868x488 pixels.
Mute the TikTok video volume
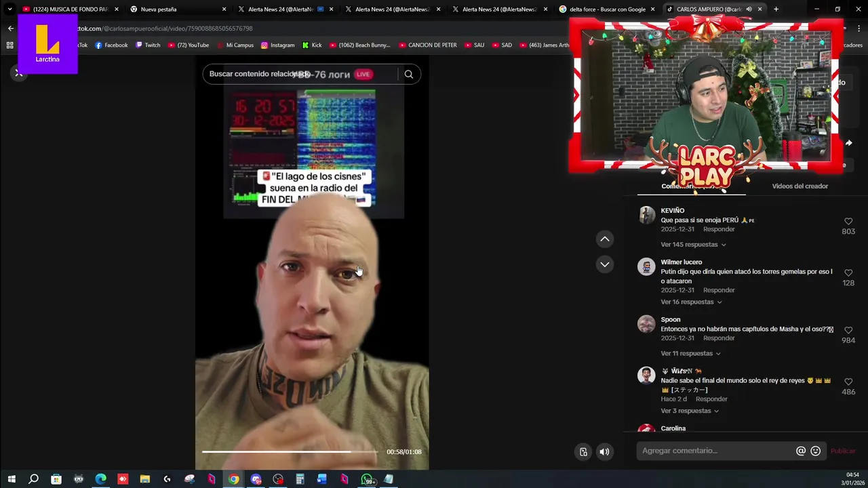point(604,451)
